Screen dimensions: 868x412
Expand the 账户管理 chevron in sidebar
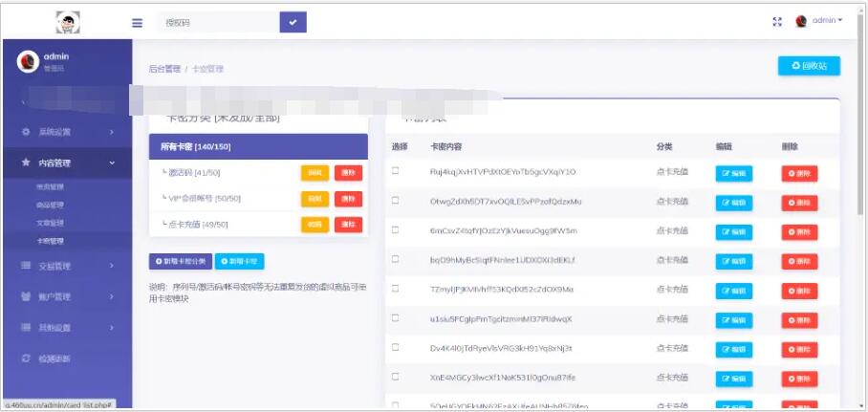tap(111, 297)
